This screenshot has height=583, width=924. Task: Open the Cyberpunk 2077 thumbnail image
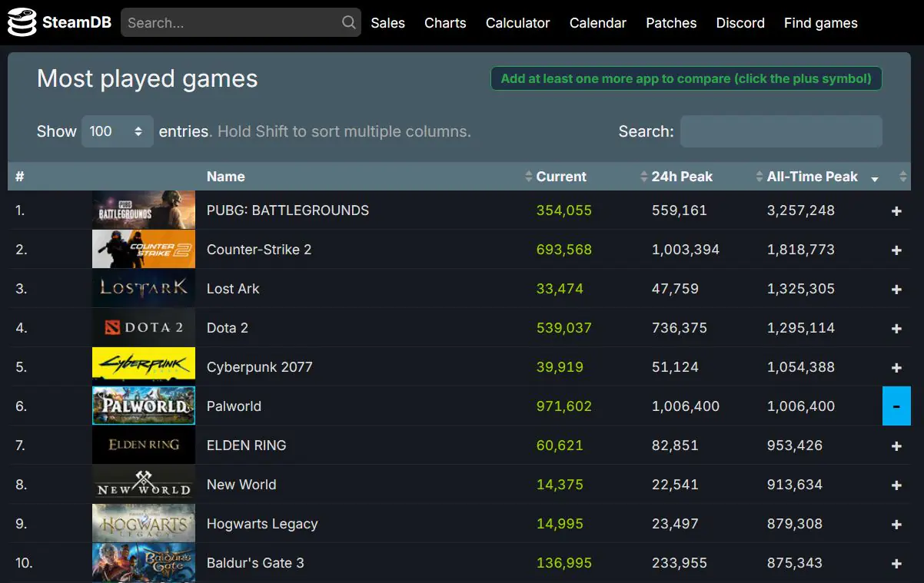(x=144, y=367)
